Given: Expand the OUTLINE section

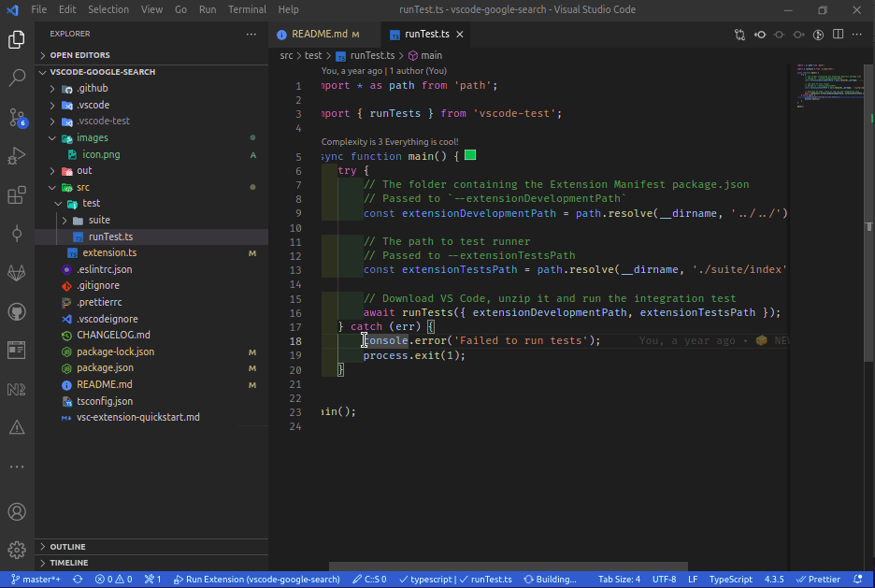Looking at the screenshot, I should (67, 547).
